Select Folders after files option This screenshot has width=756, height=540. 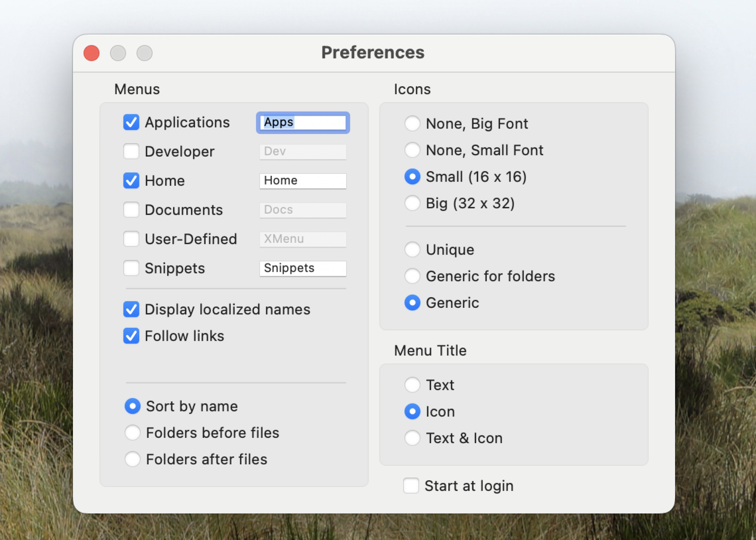pos(133,459)
